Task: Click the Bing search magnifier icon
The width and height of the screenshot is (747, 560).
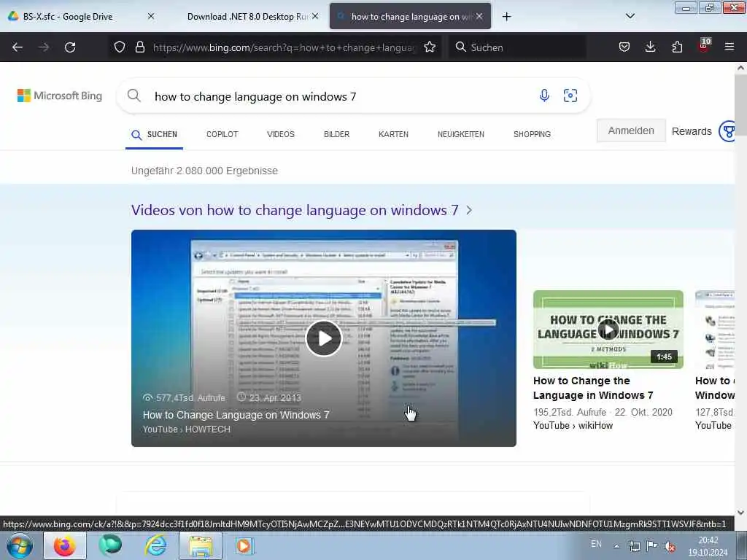Action: pos(134,96)
